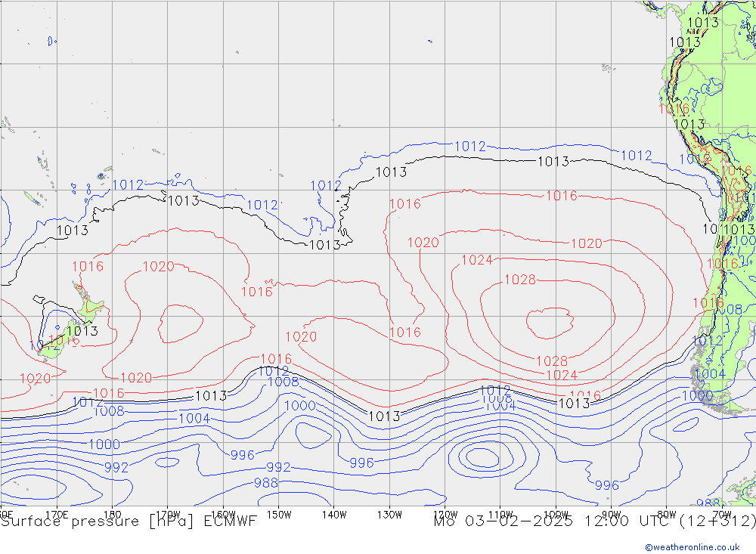Click the forecast date "Mo 03-02-2025" text
Screen dimensions: 756x554
pyautogui.click(x=506, y=522)
